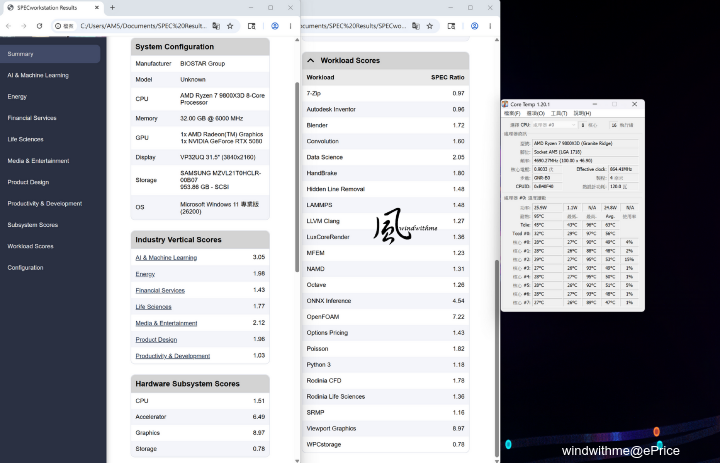This screenshot has height=463, width=720.
Task: Click translate icon in front browser address bar
Action: pyautogui.click(x=216, y=26)
